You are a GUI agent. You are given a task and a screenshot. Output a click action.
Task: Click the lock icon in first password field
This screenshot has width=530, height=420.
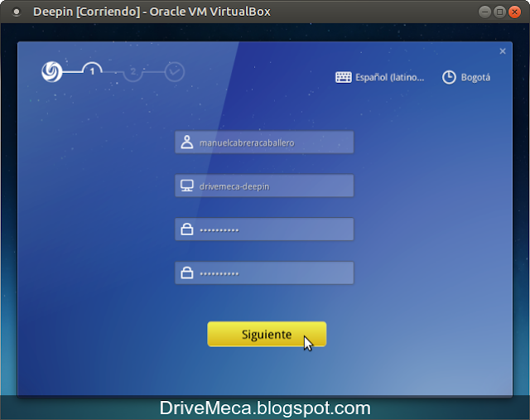(187, 229)
